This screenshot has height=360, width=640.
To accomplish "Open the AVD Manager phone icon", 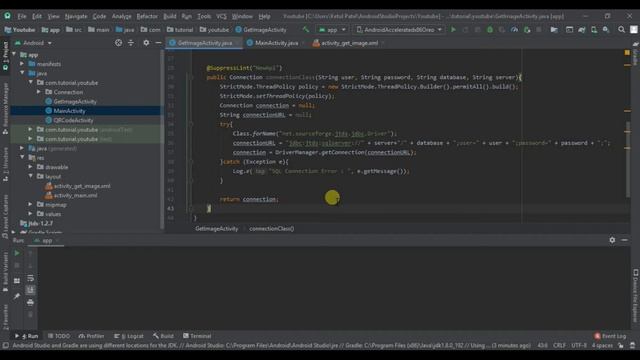I will (594, 30).
